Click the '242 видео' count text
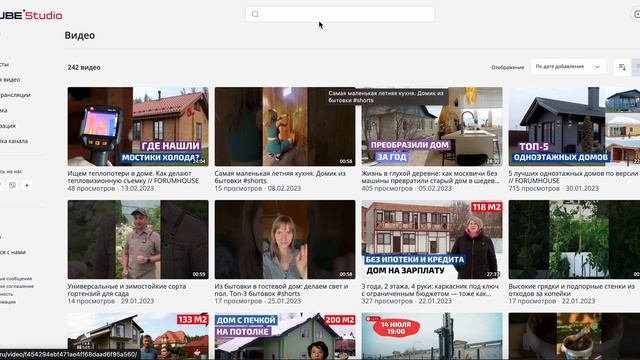Screen dimensions: 640x360 [84, 67]
